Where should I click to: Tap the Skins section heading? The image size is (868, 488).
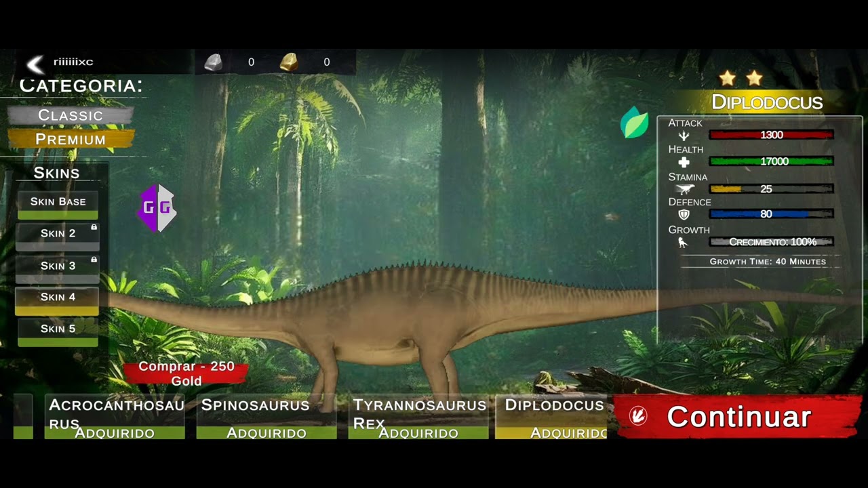click(x=56, y=173)
